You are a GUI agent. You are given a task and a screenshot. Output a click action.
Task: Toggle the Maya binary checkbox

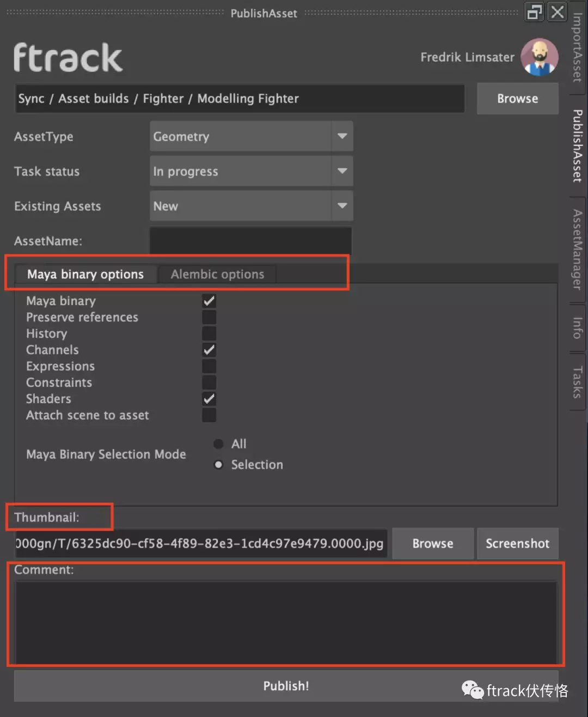tap(209, 301)
